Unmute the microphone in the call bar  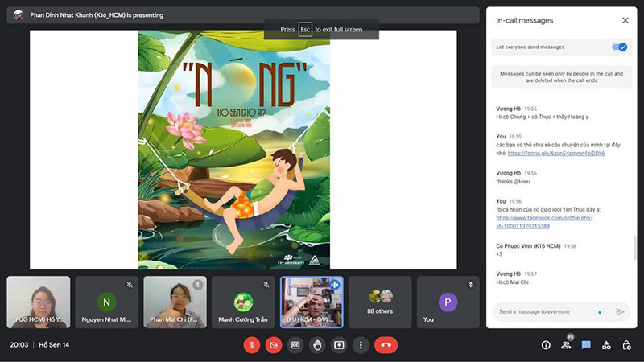[x=251, y=344]
